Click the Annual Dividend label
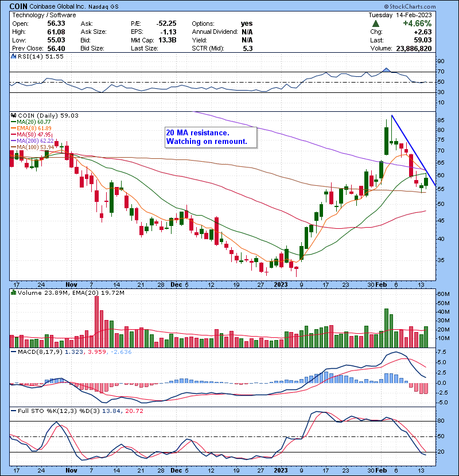The width and height of the screenshot is (459, 476). click(x=215, y=32)
